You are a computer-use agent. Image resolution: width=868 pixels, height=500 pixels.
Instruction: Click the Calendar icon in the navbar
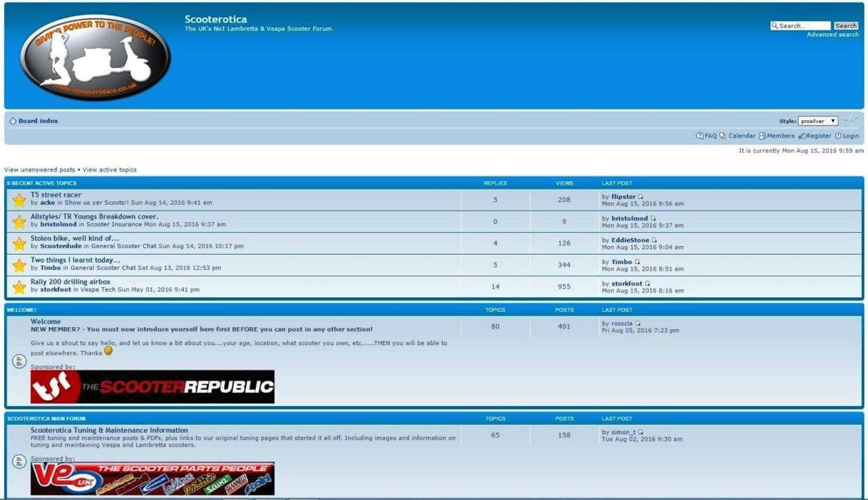point(723,136)
